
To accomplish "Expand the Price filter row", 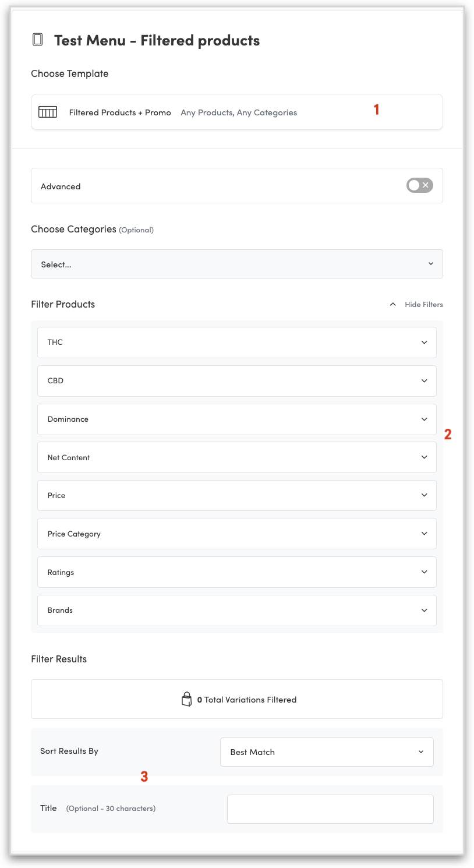I will point(236,496).
